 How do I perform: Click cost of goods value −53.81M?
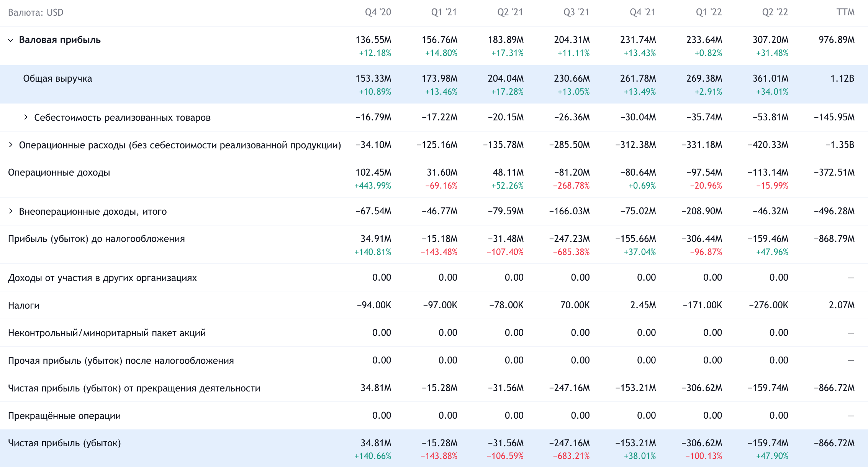pyautogui.click(x=770, y=117)
